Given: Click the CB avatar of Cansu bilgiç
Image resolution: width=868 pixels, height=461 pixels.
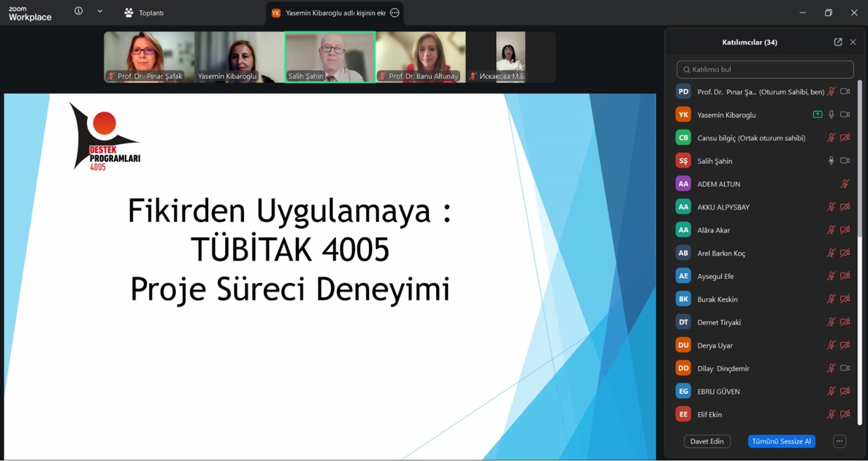Looking at the screenshot, I should click(682, 138).
